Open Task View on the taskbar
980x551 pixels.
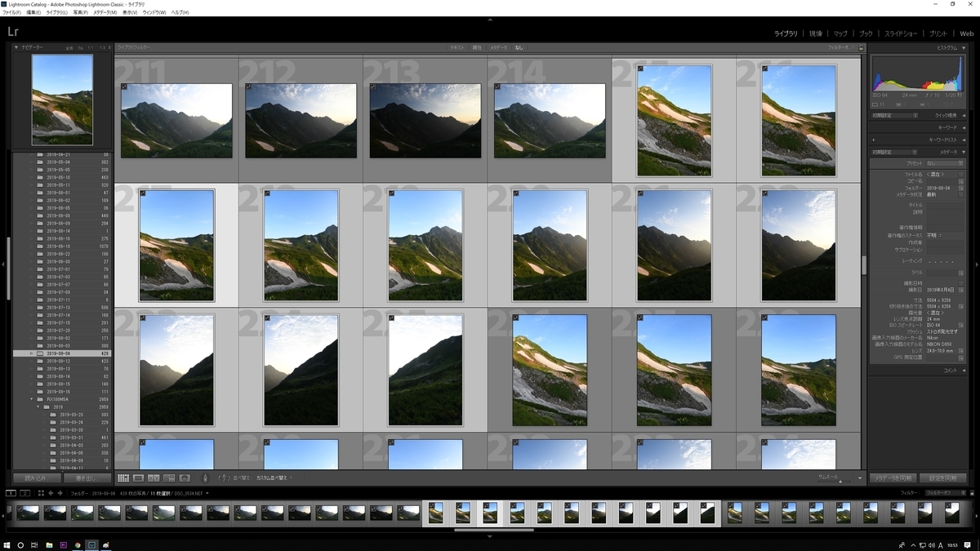34,545
